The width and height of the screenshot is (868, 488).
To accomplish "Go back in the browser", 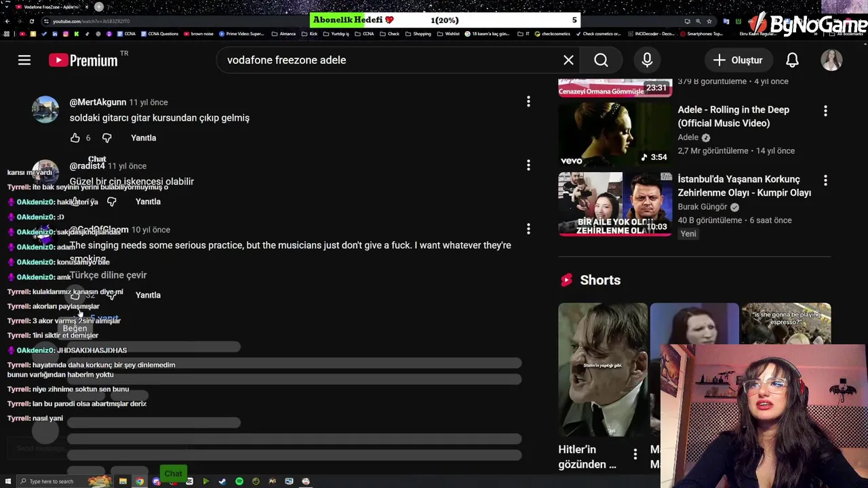I will 7,21.
